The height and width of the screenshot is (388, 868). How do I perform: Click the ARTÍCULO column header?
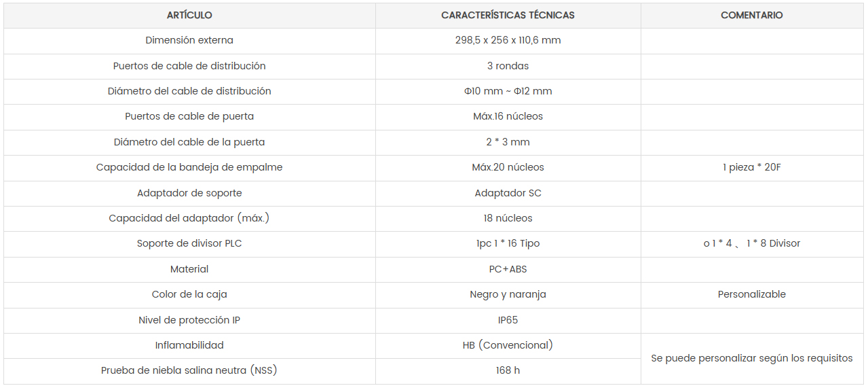pos(189,15)
